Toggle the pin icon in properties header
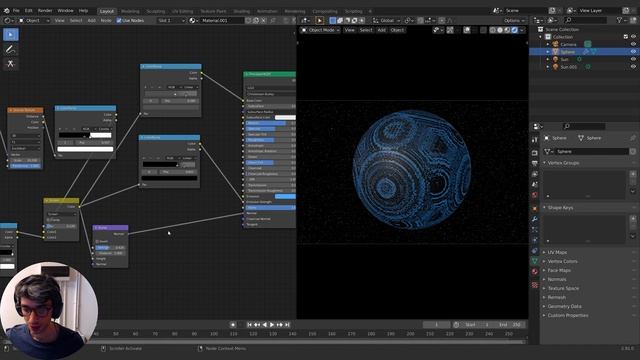This screenshot has width=640, height=360. tap(633, 138)
